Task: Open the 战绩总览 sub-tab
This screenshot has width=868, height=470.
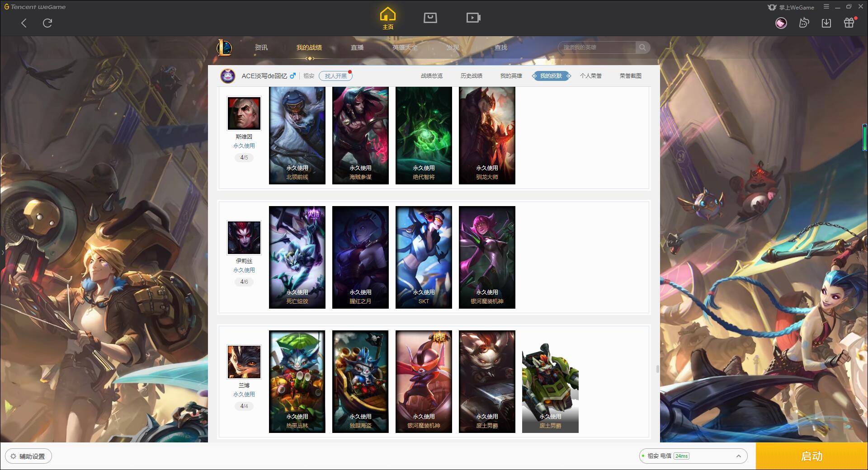Action: tap(432, 76)
